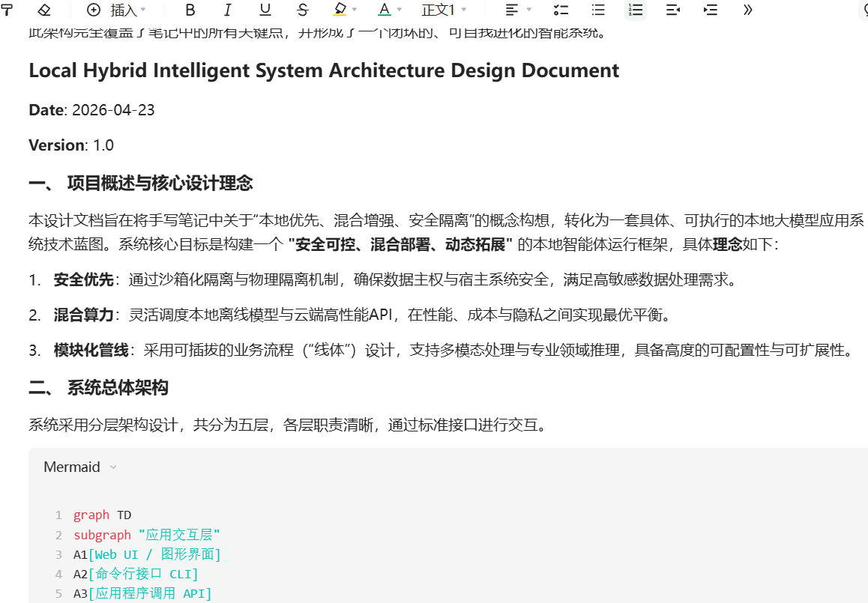Toggle strikethrough formatting
The width and height of the screenshot is (868, 603).
click(302, 10)
